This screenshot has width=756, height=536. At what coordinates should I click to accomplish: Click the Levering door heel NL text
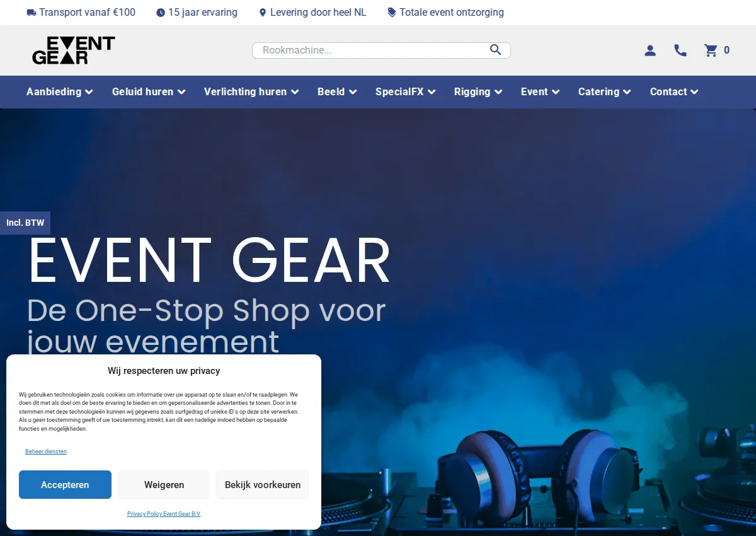click(x=318, y=13)
